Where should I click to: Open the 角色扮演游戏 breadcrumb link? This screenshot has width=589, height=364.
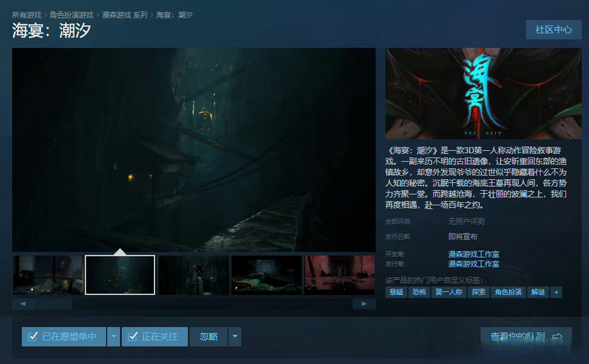[71, 15]
